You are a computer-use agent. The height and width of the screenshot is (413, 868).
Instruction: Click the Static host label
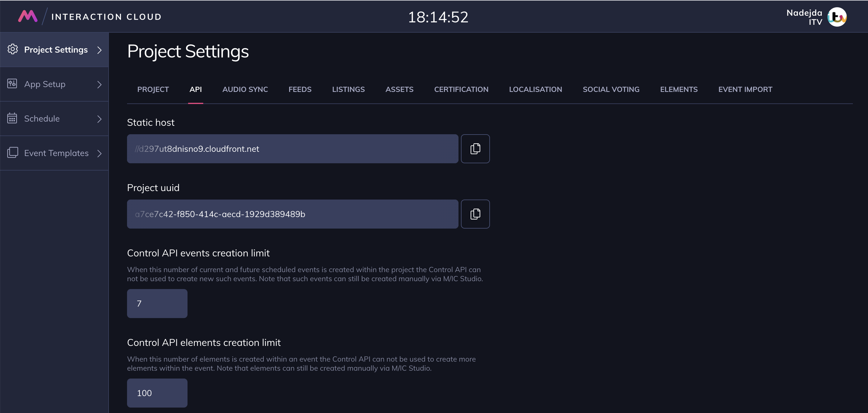(151, 122)
